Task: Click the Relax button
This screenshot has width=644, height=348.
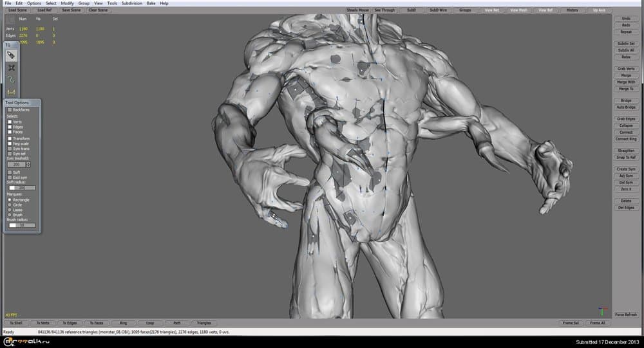Action: click(x=626, y=57)
